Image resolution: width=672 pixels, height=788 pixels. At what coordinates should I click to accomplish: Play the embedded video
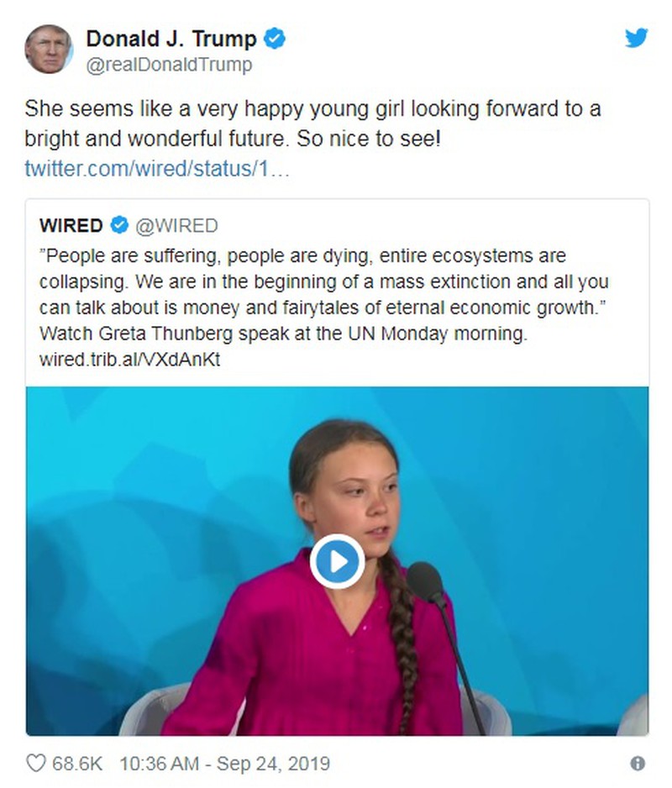coord(337,561)
